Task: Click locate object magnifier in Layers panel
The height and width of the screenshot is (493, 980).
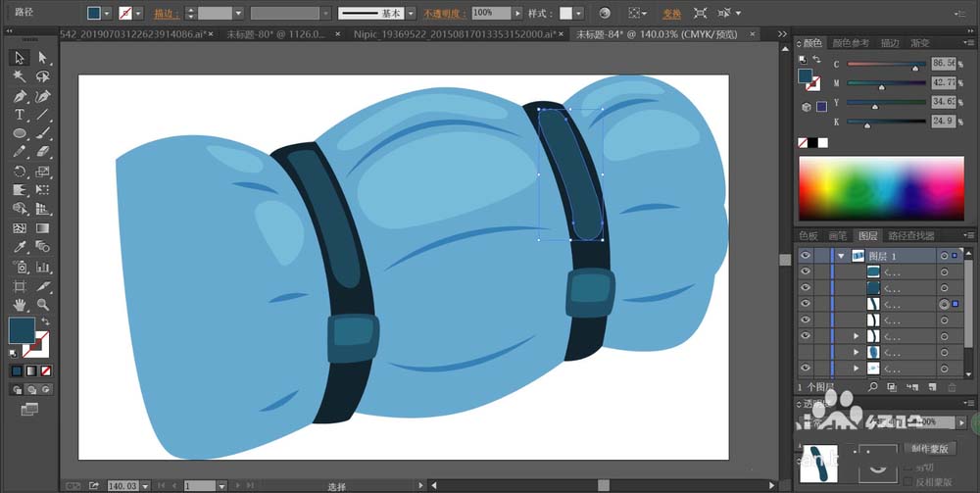Action: coord(873,387)
